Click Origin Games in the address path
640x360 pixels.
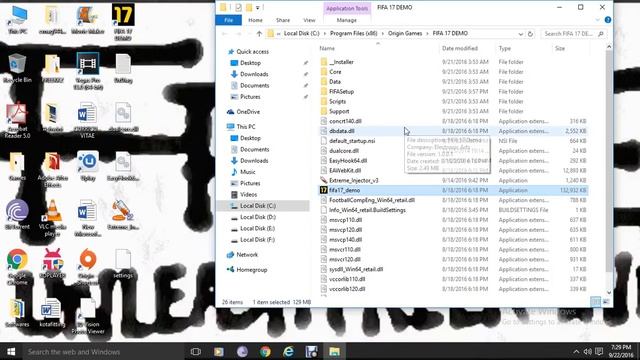click(405, 33)
